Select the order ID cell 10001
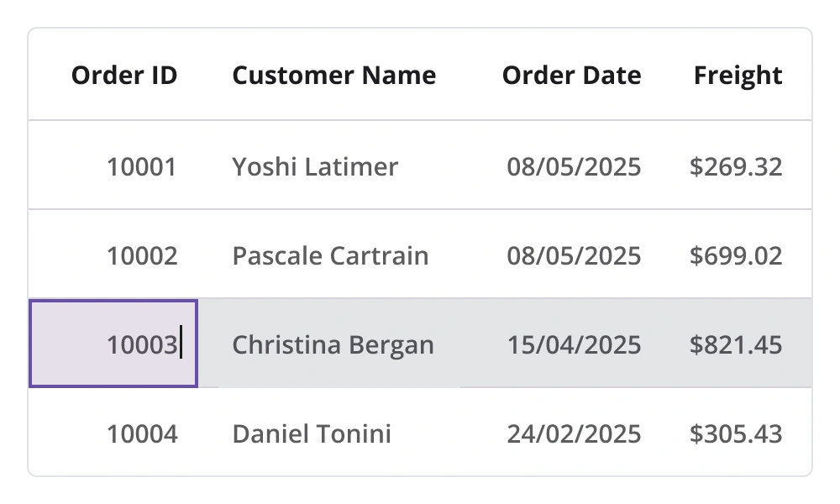This screenshot has width=840, height=504. 142,166
